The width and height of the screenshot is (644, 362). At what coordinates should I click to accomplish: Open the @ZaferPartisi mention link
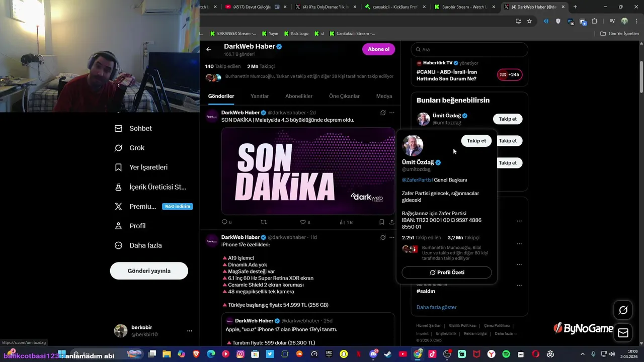point(417,180)
